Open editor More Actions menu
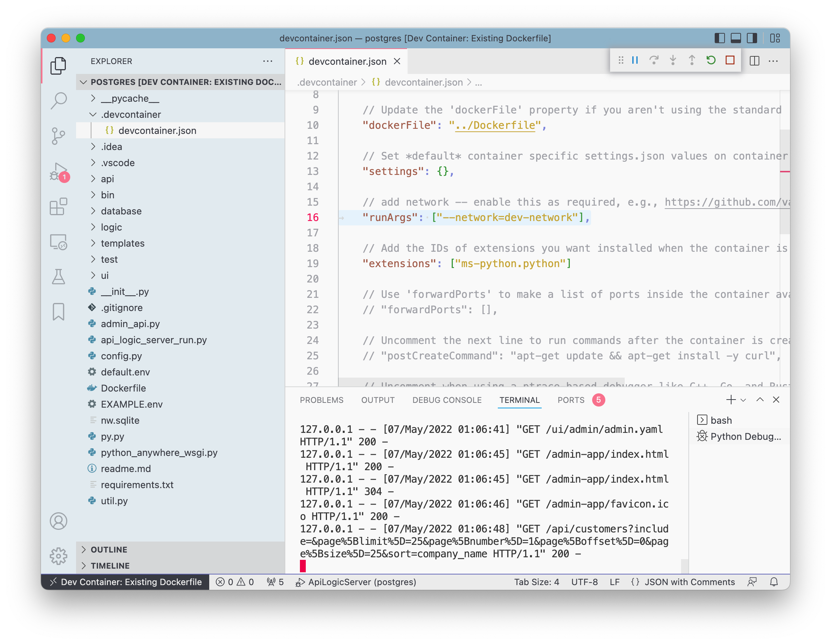This screenshot has height=644, width=831. pyautogui.click(x=773, y=61)
